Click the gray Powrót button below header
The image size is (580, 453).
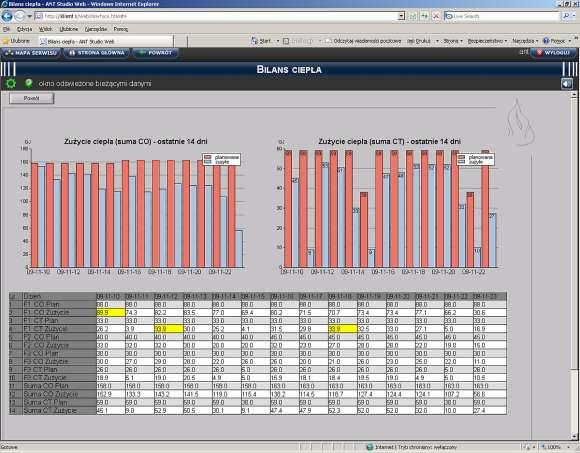pos(31,98)
